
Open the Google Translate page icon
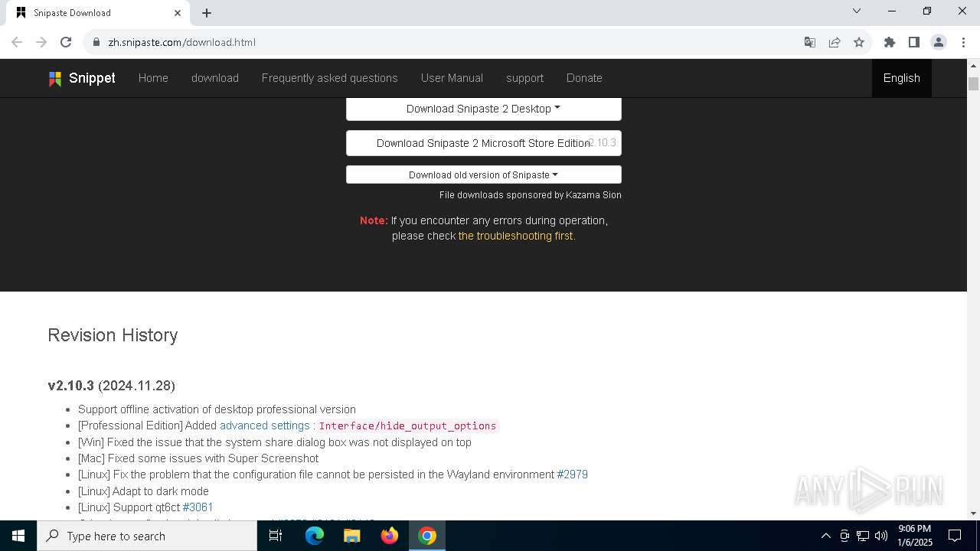(x=810, y=42)
